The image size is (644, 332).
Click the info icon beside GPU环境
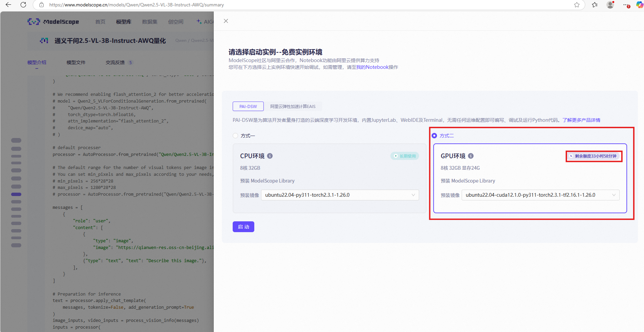pos(471,156)
